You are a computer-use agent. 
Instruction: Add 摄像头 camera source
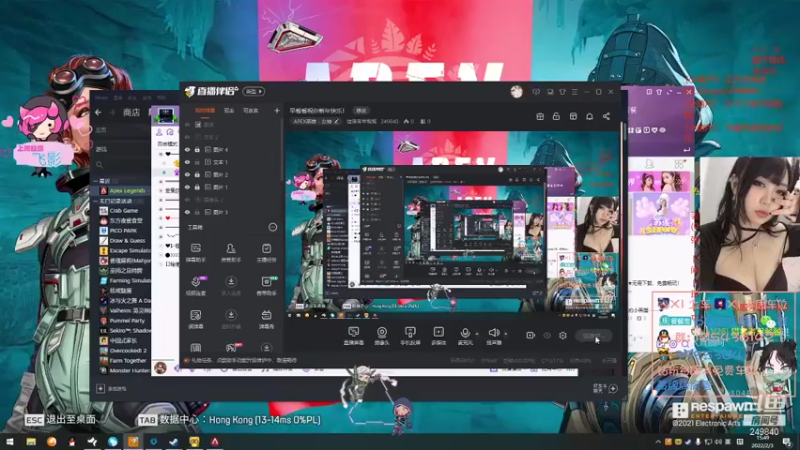(x=382, y=336)
